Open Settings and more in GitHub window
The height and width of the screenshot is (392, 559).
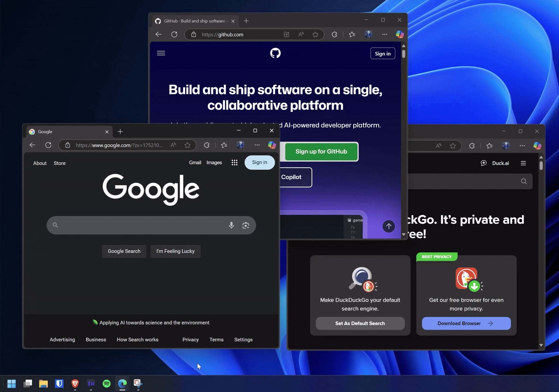tap(385, 34)
